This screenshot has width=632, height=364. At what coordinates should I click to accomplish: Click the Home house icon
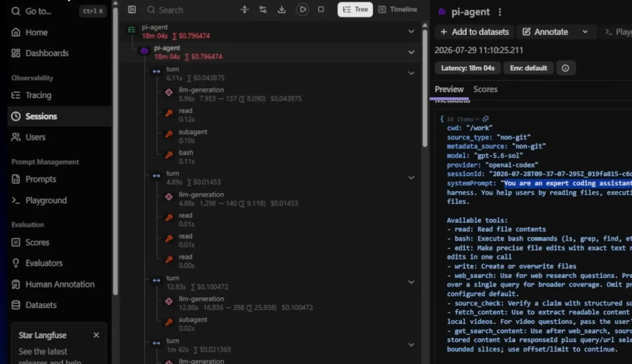tap(16, 32)
